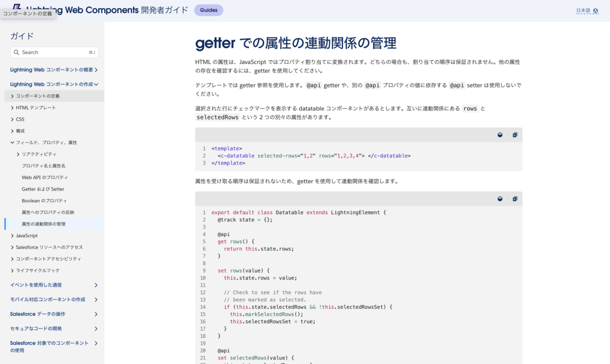Click the 開発者ガイド header title
This screenshot has width=610, height=364.
(164, 10)
